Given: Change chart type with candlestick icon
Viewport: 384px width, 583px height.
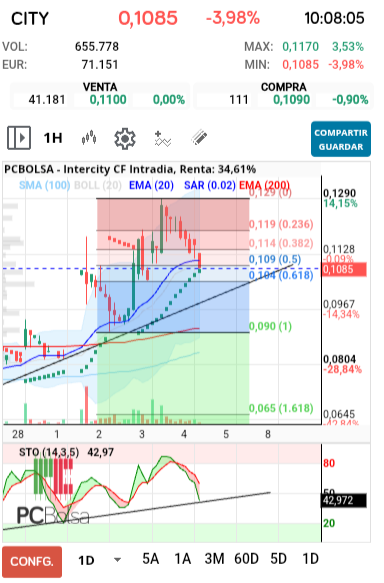Looking at the screenshot, I should pyautogui.click(x=89, y=138).
